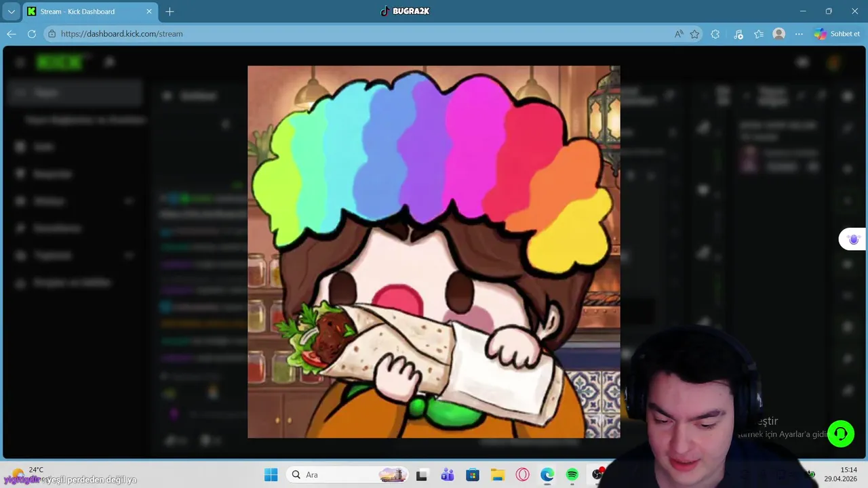The height and width of the screenshot is (488, 868).
Task: Refresh the Kick dashboard page
Action: point(32,34)
